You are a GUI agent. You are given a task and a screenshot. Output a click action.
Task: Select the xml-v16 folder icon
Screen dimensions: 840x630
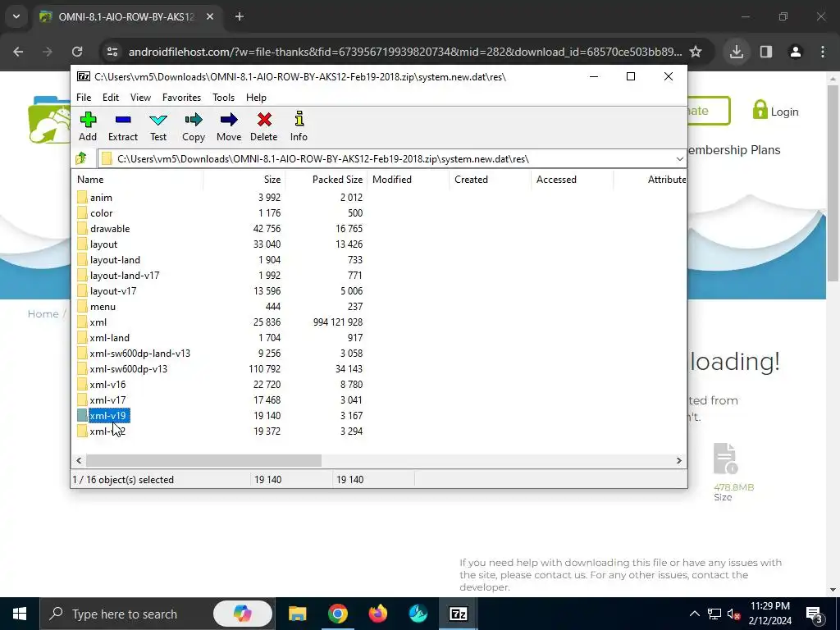tap(82, 384)
